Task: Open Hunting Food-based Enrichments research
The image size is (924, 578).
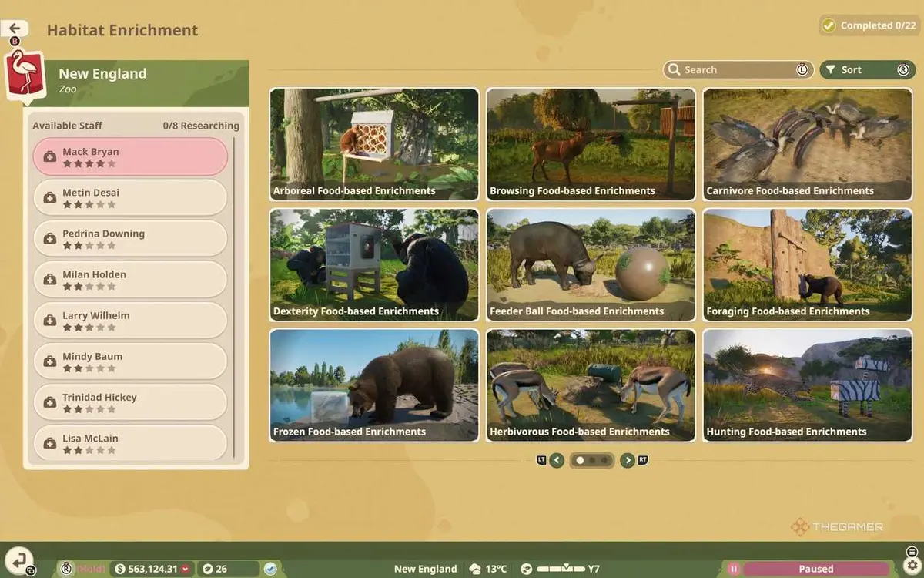Action: 808,385
